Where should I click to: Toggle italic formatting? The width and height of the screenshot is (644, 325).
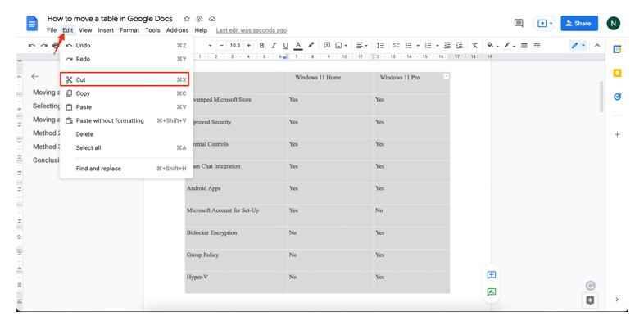(274, 46)
